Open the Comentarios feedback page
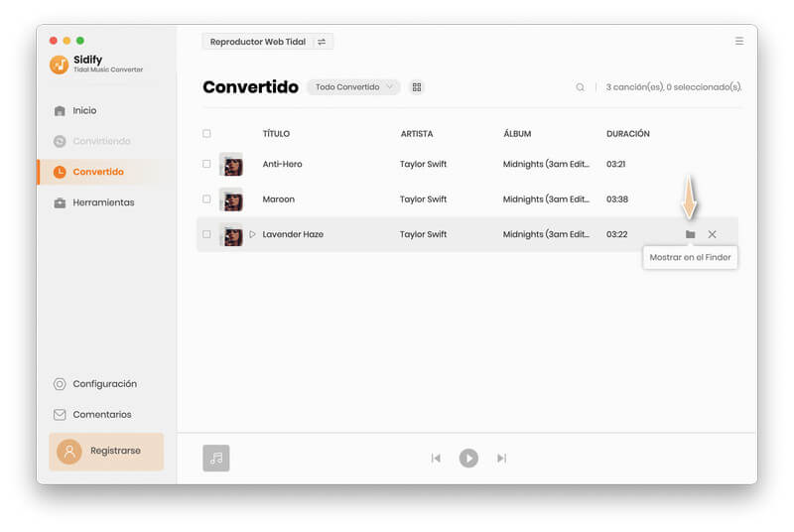This screenshot has width=794, height=532. (102, 415)
